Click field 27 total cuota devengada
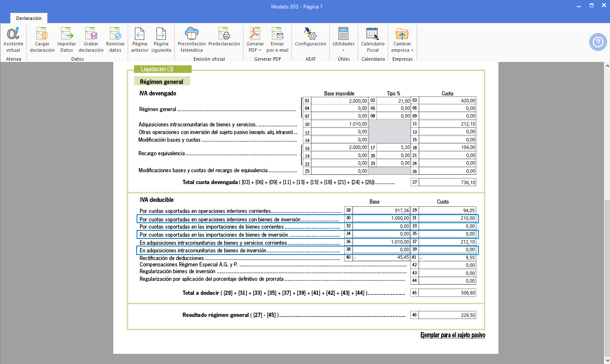Screen dimensions: 610x364 click(x=447, y=182)
